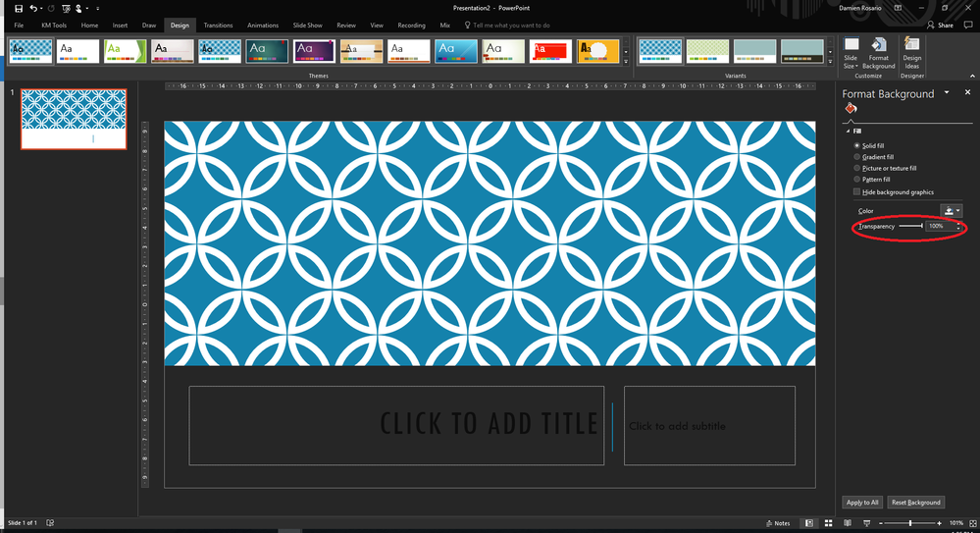Click the Redo icon in quick access toolbar

tap(51, 8)
